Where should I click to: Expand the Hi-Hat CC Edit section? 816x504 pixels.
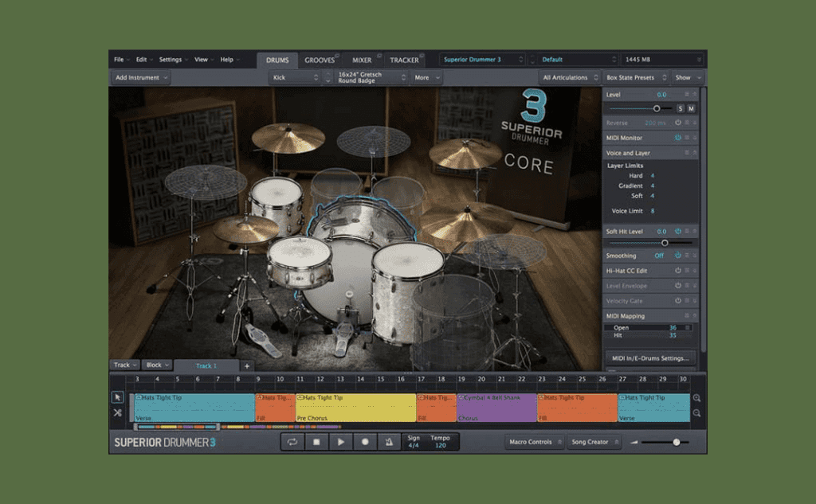pyautogui.click(x=694, y=271)
